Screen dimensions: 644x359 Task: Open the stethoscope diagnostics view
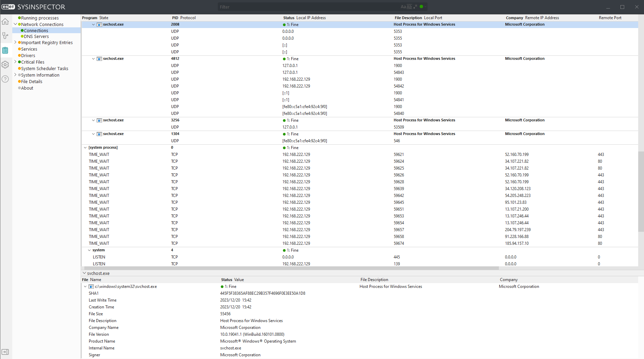pos(5,36)
